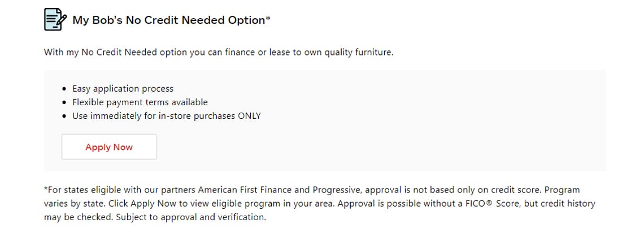Click the word Progressive in the disclaimer
644x236 pixels.
pyautogui.click(x=336, y=190)
